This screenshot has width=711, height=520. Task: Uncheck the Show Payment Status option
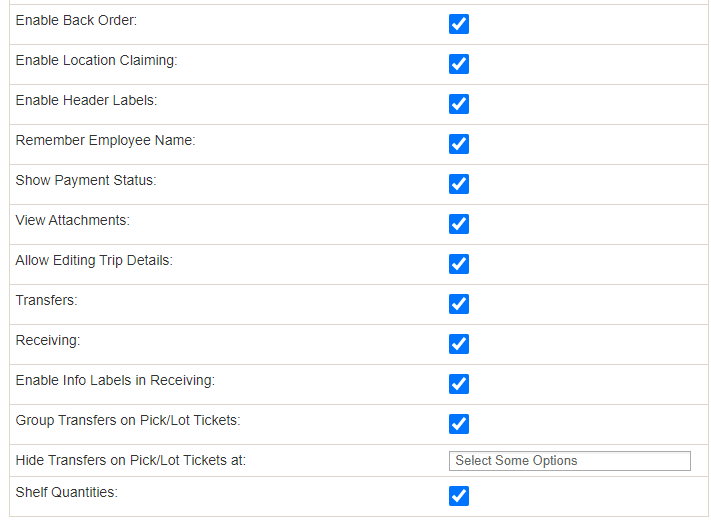click(x=458, y=184)
